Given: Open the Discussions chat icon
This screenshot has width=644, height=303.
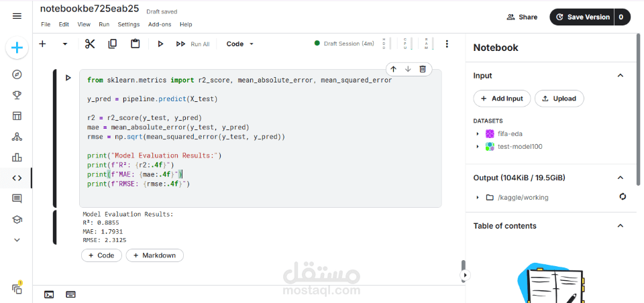Looking at the screenshot, I should click(x=17, y=198).
